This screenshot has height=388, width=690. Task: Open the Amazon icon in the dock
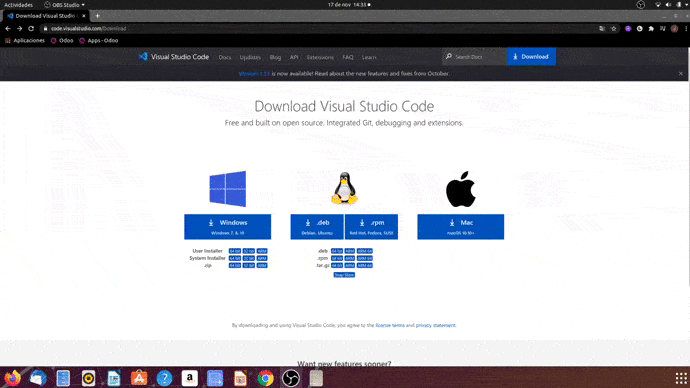[x=190, y=378]
